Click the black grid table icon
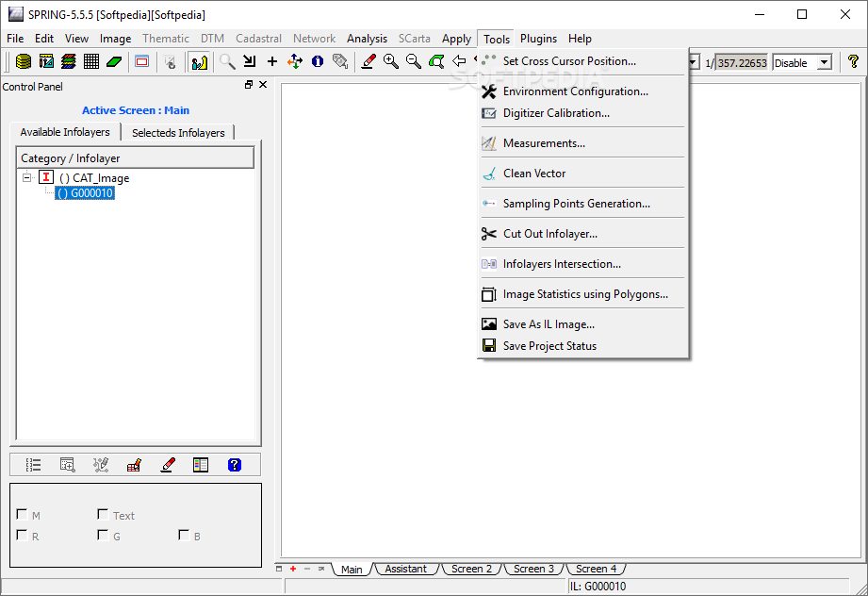This screenshot has width=868, height=596. pos(91,61)
